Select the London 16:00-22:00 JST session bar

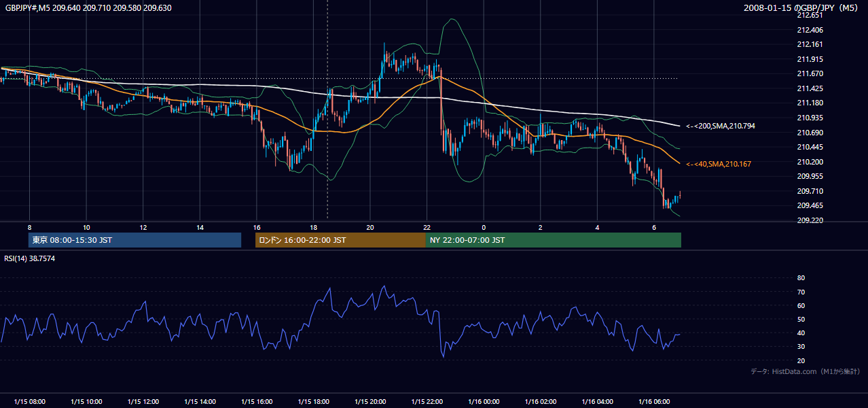pyautogui.click(x=340, y=240)
